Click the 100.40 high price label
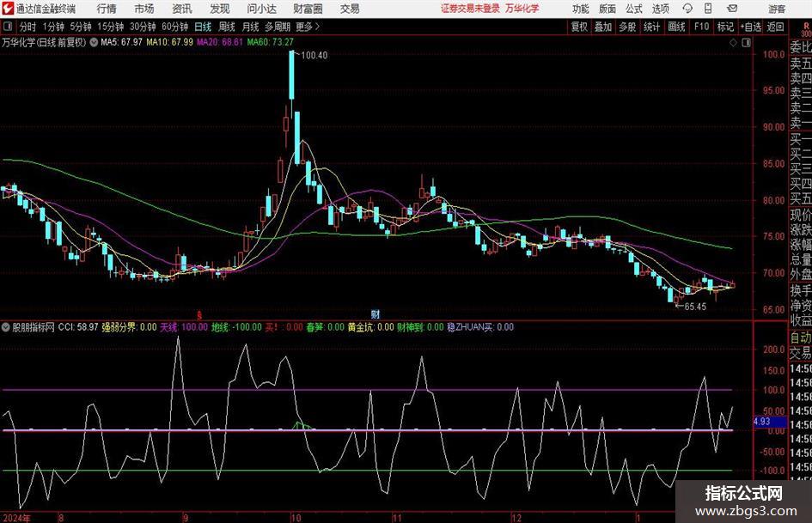Image resolution: width=812 pixels, height=523 pixels. 314,56
